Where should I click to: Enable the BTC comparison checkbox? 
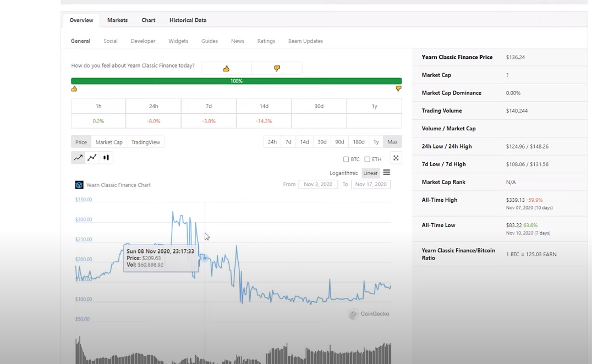pyautogui.click(x=346, y=159)
